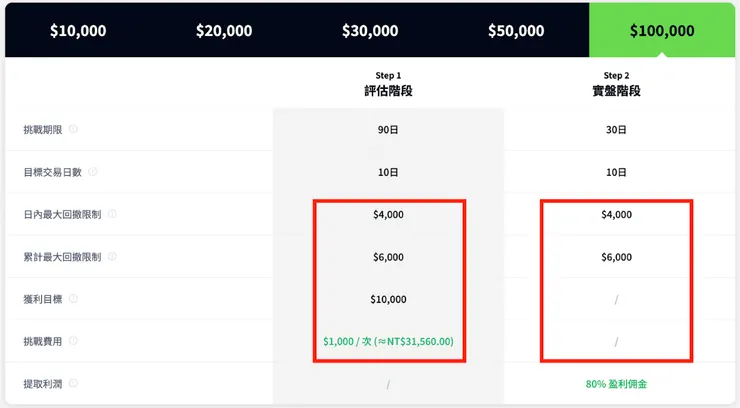740x408 pixels.
Task: Click info icon beside 挑戰期限
Action: (x=74, y=129)
